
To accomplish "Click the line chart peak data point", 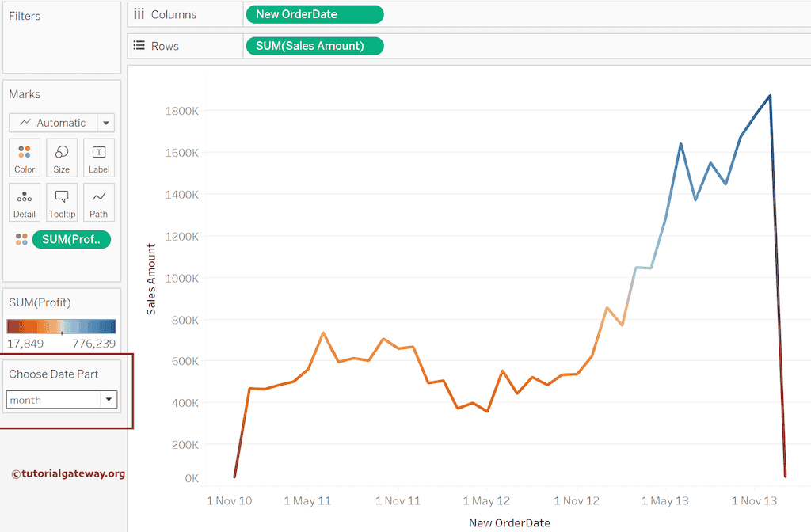I will [x=770, y=96].
